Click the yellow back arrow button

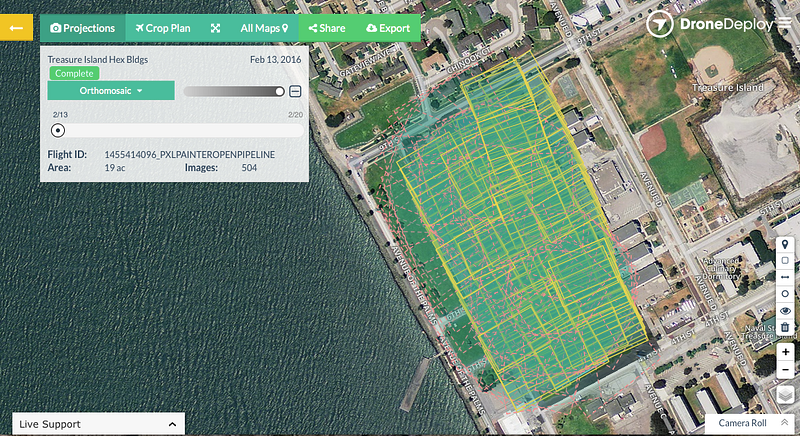point(16,28)
